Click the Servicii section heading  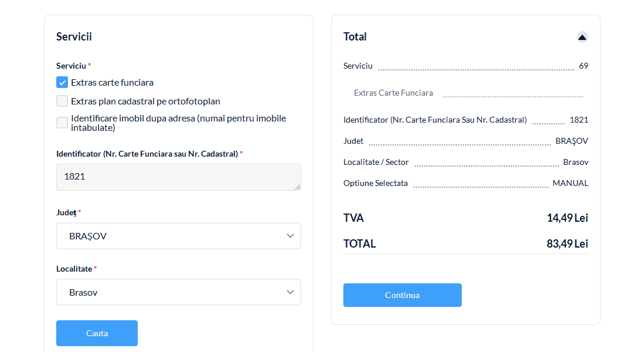(74, 37)
